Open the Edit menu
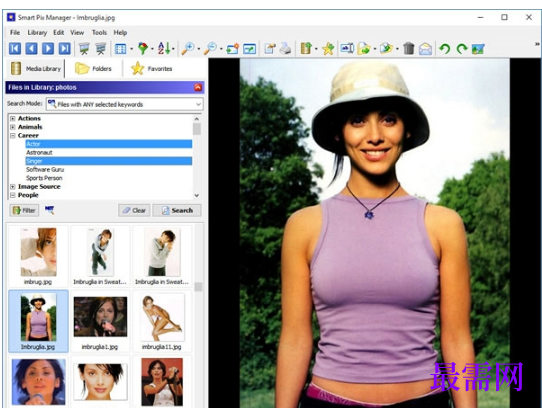 58,33
